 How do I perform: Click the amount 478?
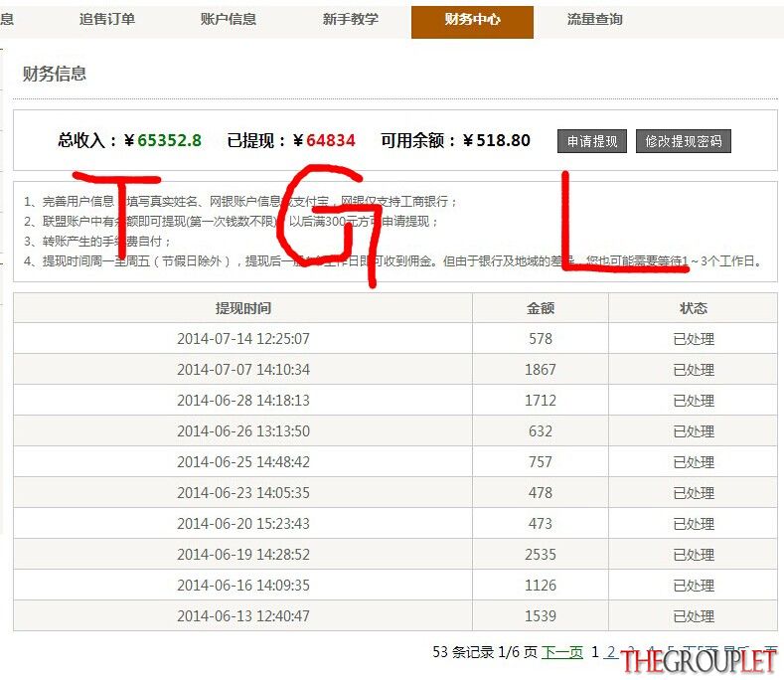tap(541, 493)
